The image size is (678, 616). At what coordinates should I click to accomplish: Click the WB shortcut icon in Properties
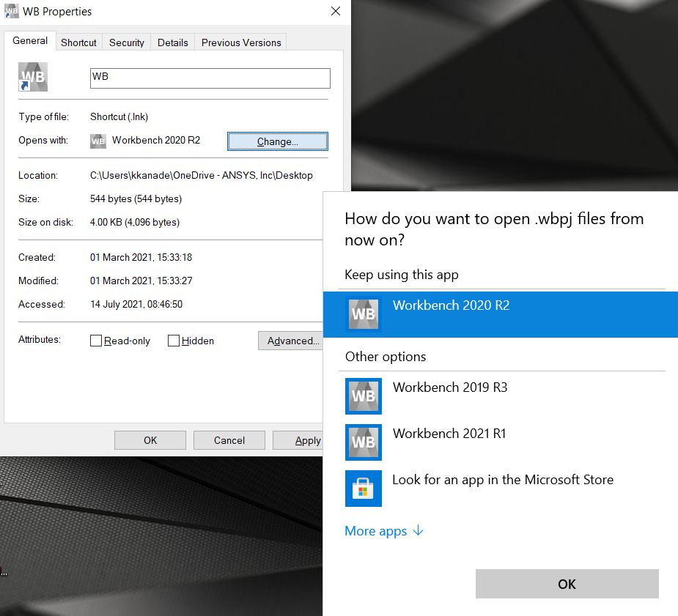coord(33,77)
